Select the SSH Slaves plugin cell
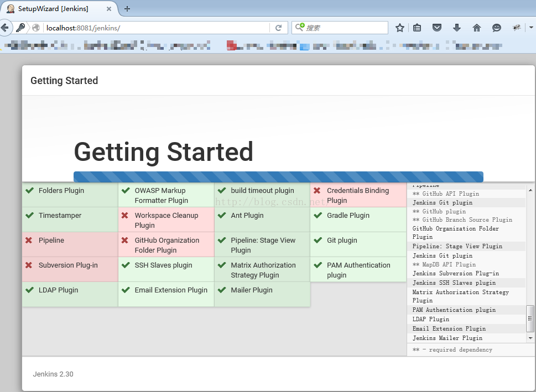Viewport: 536px width, 392px height. (x=166, y=269)
